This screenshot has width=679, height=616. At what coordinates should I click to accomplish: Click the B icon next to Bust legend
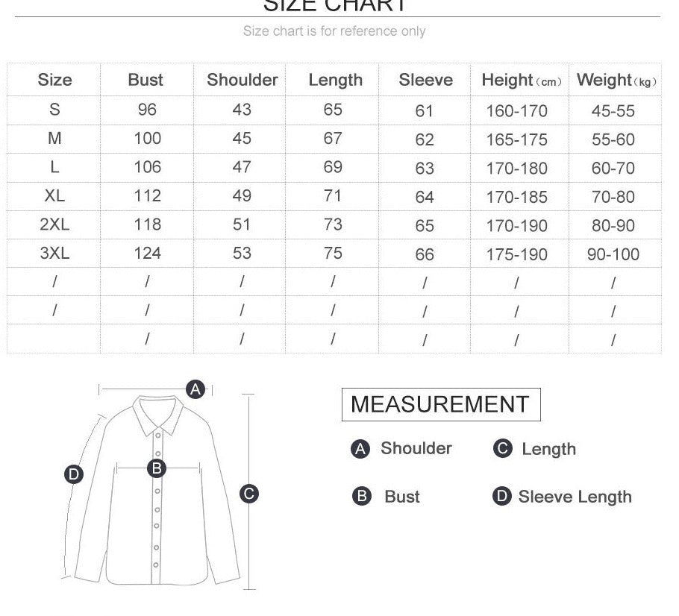click(361, 497)
